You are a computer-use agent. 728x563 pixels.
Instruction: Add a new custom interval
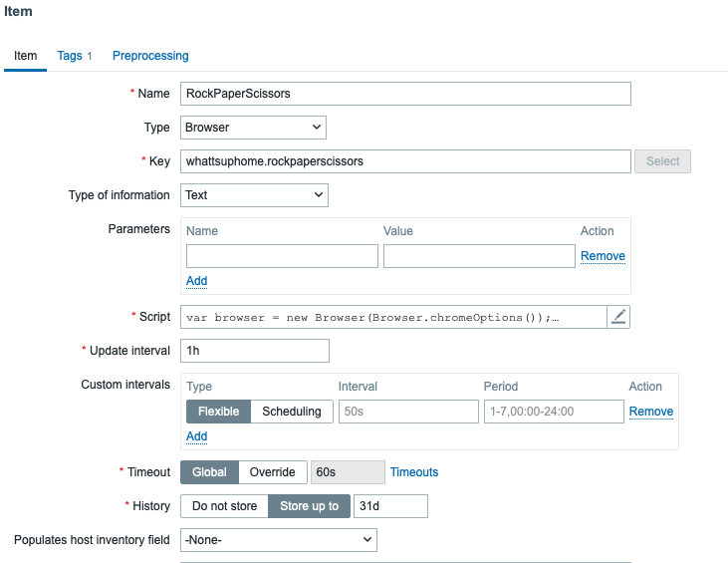(197, 436)
